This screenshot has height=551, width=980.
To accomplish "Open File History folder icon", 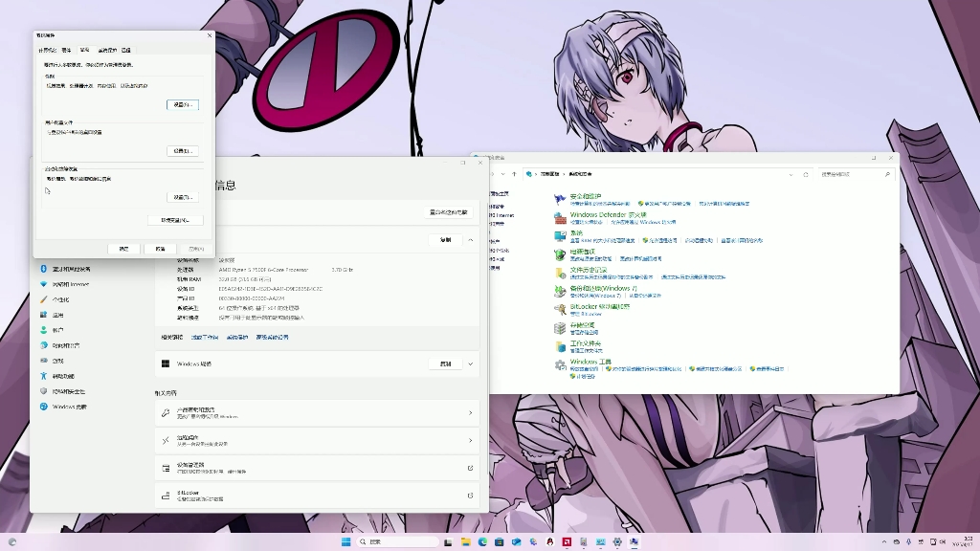I will tap(560, 273).
